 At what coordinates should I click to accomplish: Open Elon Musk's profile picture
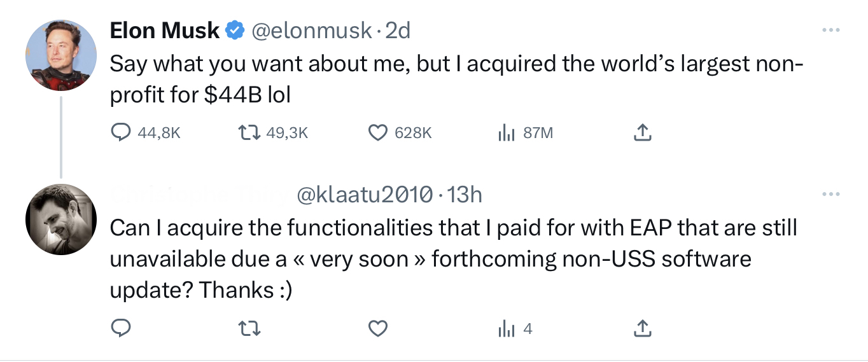point(61,55)
